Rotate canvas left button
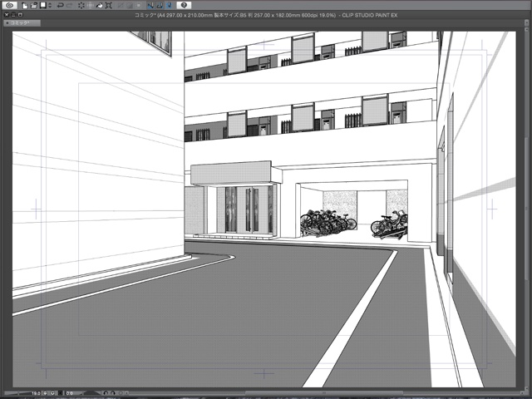This screenshot has width=532, height=399. point(106,393)
